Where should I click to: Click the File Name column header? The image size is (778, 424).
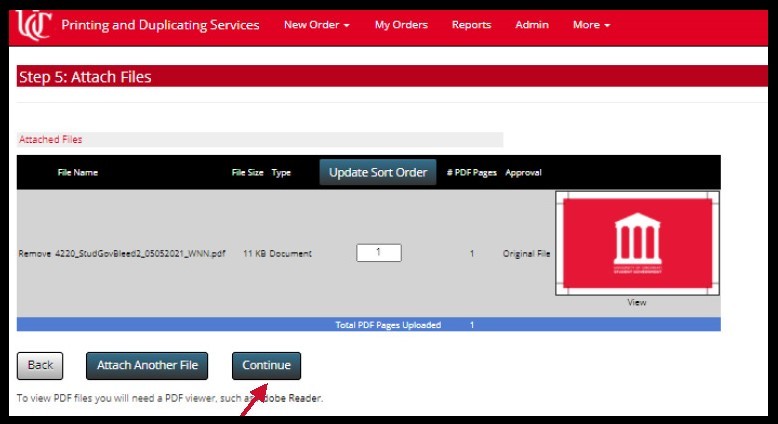pyautogui.click(x=78, y=172)
